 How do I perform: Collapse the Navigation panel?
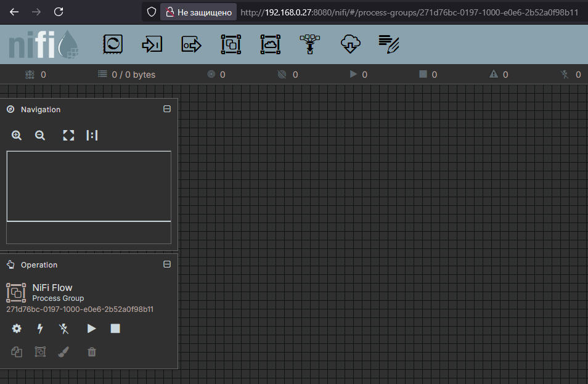pos(167,108)
